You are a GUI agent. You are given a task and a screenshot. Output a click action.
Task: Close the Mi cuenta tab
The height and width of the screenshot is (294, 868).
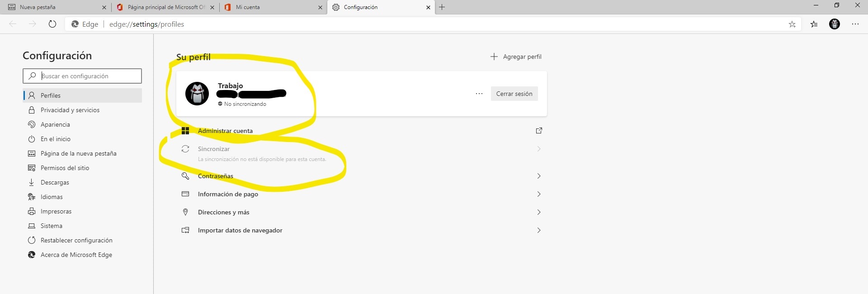coord(321,7)
